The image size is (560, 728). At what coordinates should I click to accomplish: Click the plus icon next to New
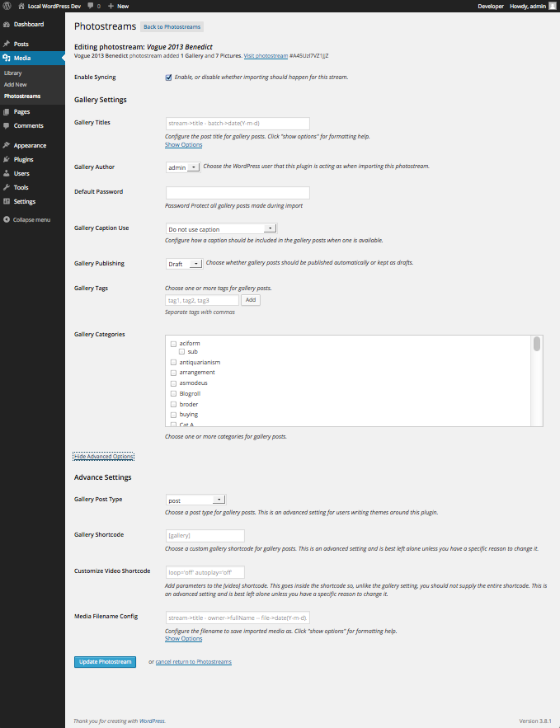pos(111,6)
